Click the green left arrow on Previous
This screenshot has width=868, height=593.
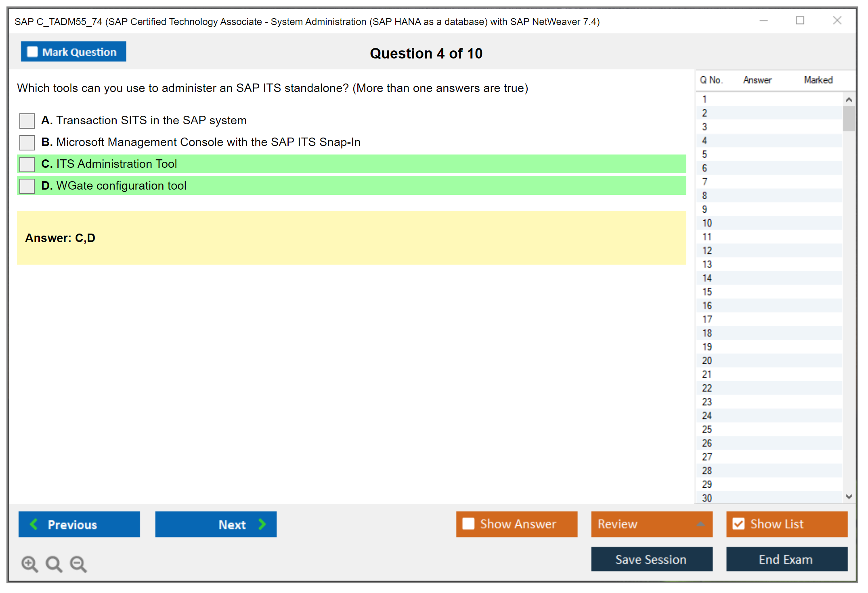34,524
